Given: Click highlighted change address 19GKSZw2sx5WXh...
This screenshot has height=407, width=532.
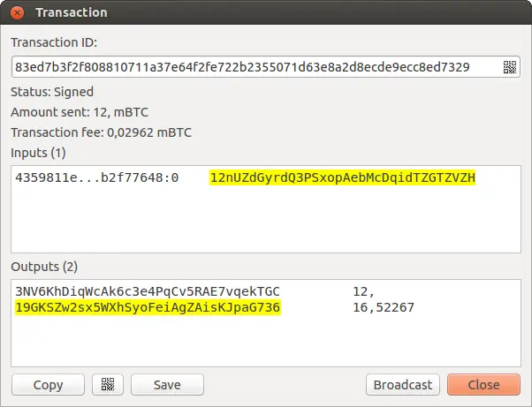Looking at the screenshot, I should coord(148,307).
